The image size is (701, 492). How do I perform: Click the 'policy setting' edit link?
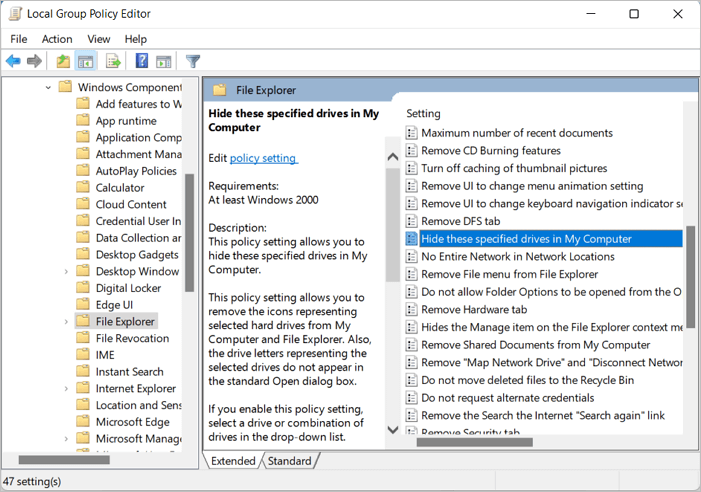[263, 158]
